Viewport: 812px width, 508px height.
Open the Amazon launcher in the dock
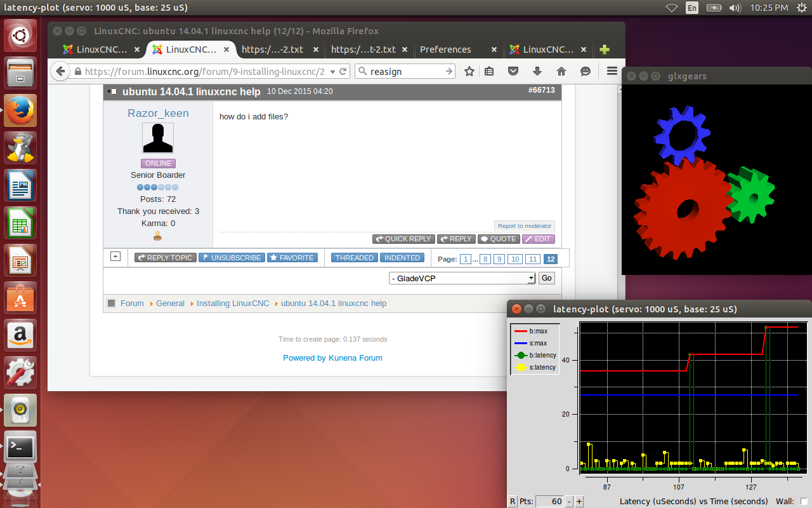pos(20,335)
